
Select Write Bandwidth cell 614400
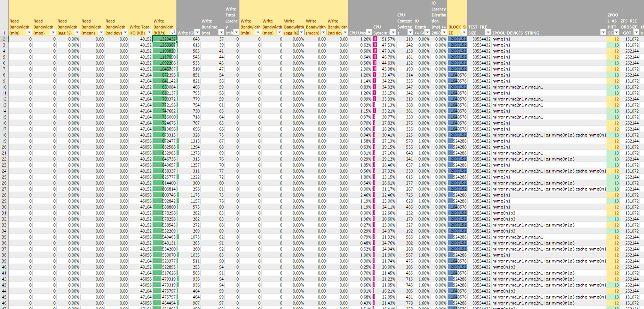[x=164, y=183]
